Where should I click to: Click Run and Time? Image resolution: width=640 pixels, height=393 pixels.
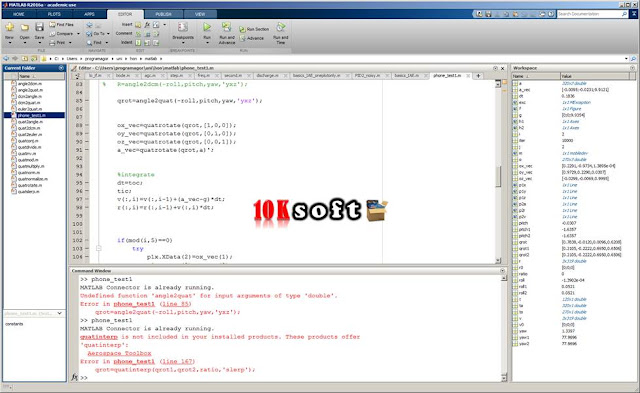click(x=280, y=33)
